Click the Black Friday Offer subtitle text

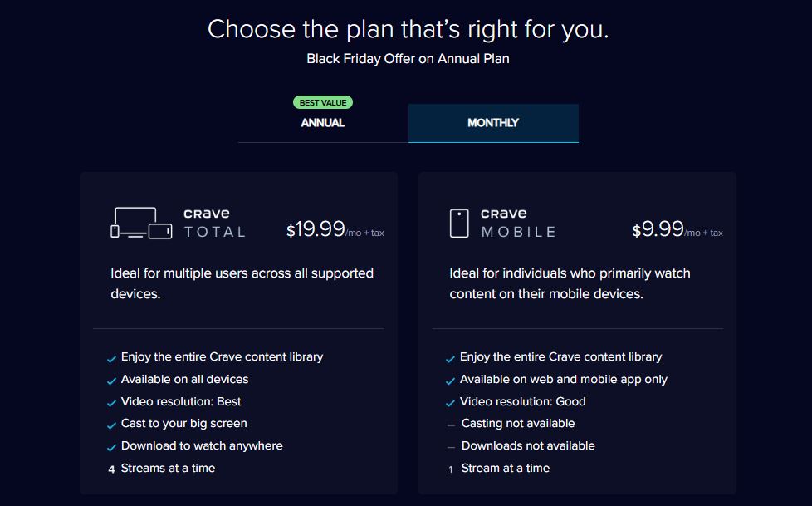408,59
